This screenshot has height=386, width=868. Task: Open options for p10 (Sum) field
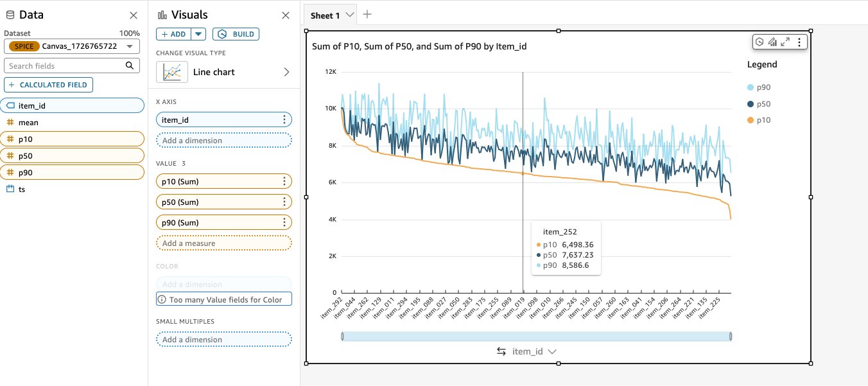pyautogui.click(x=284, y=182)
